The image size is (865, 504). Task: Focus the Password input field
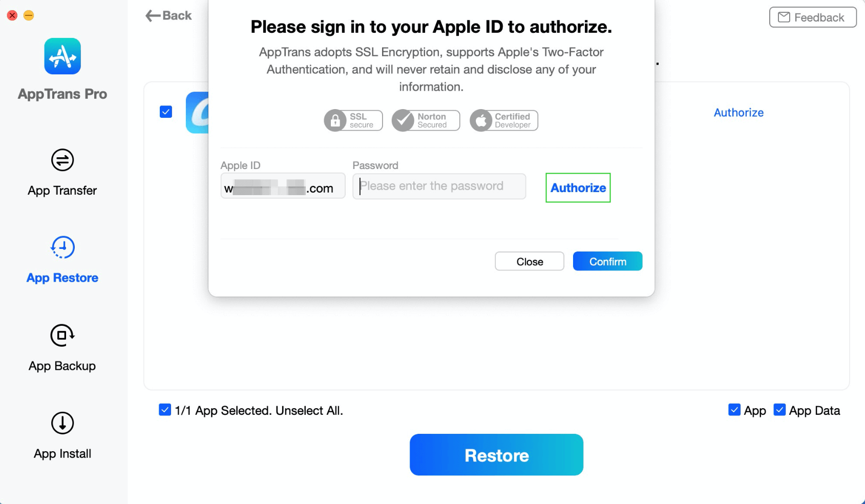click(439, 186)
